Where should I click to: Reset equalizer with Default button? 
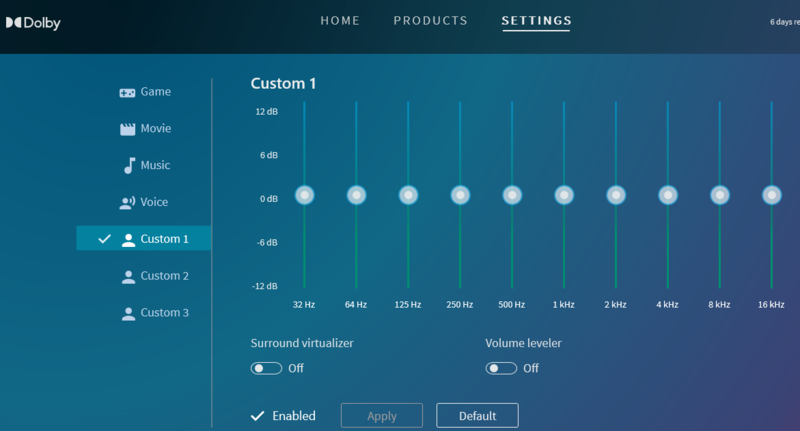click(x=477, y=416)
